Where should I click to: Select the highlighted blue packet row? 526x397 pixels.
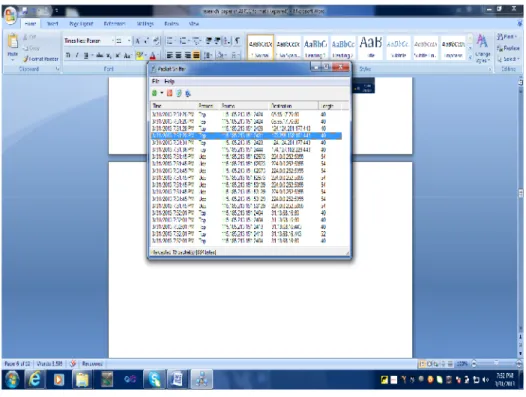(x=246, y=136)
